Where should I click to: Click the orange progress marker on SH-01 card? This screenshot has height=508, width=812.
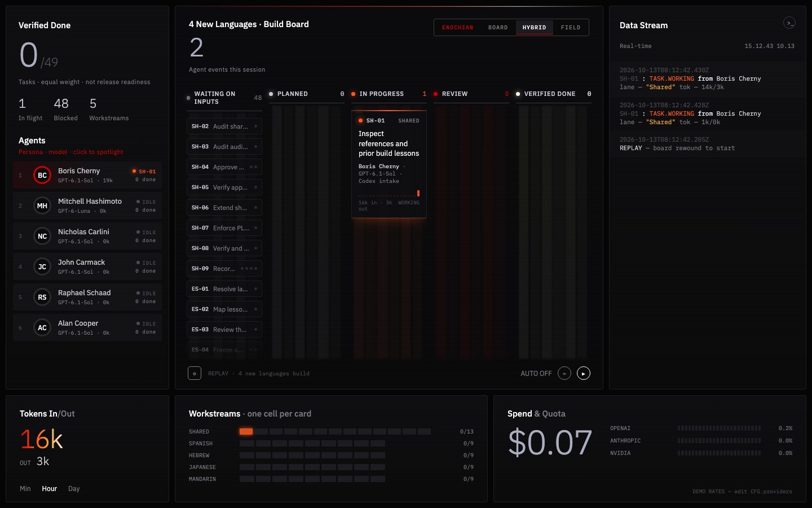point(418,193)
